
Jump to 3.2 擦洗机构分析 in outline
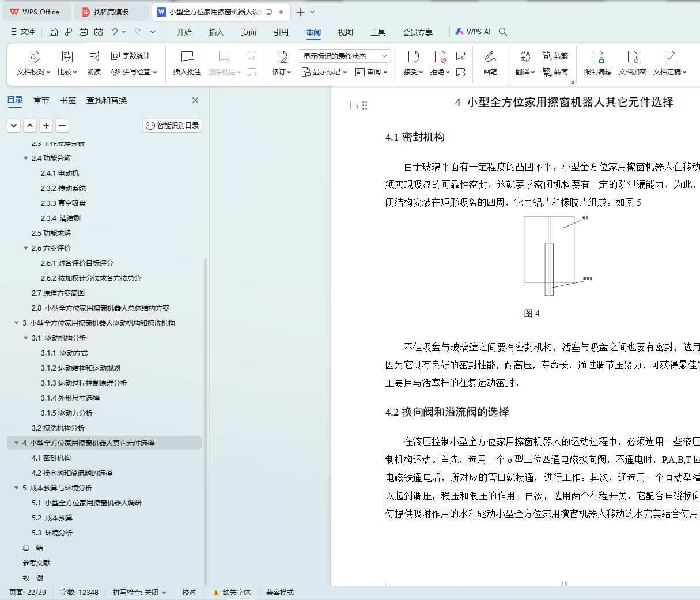tap(58, 428)
